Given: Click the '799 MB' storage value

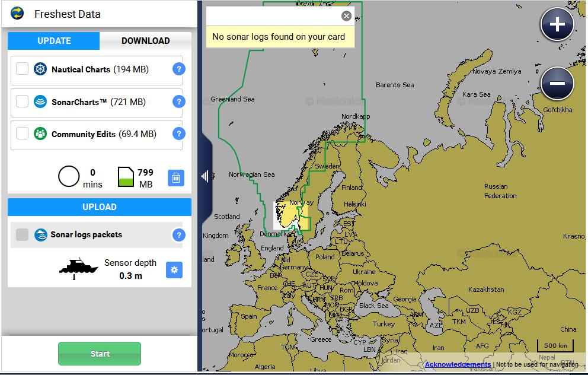Looking at the screenshot, I should (x=145, y=179).
